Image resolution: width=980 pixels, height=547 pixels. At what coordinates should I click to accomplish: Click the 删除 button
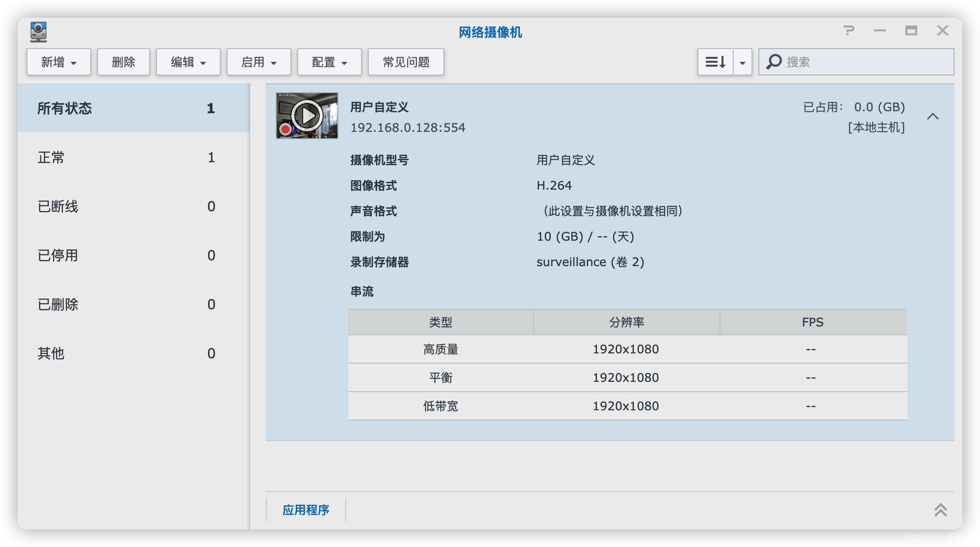[x=123, y=61]
